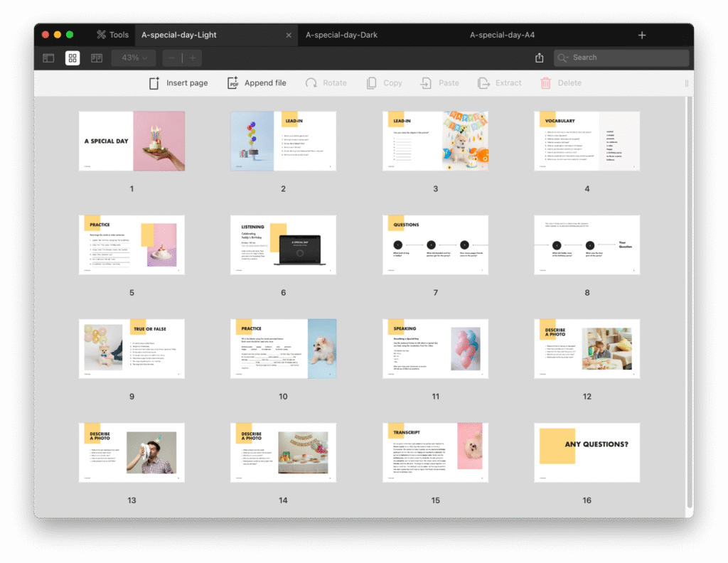Click the zoom in plus button
Image resolution: width=728 pixels, height=563 pixels.
click(x=192, y=58)
